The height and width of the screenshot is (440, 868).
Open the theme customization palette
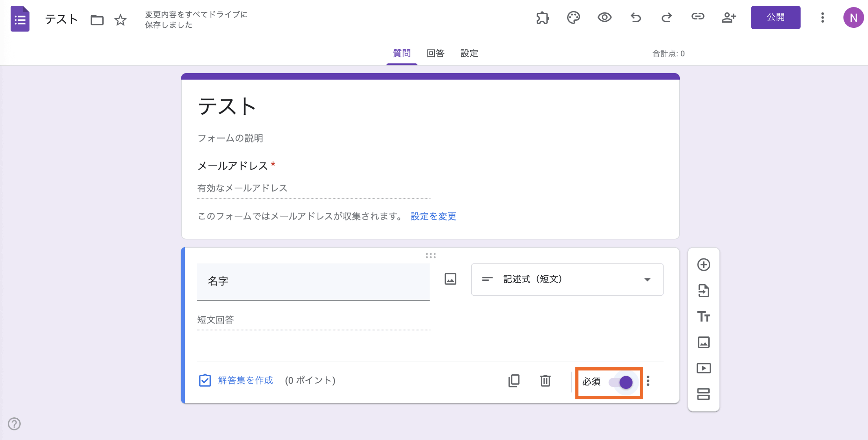(573, 18)
